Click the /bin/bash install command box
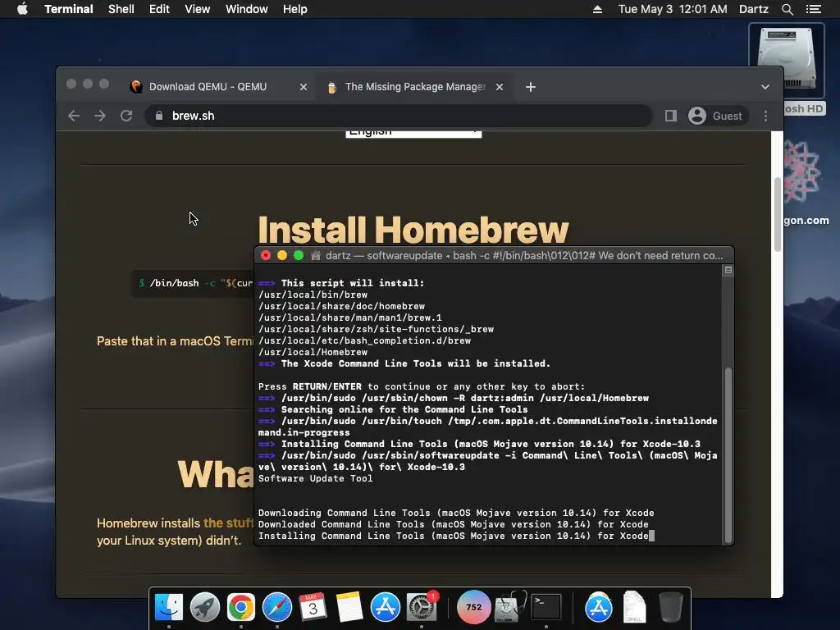Screen dimensions: 840x630 pos(193,283)
